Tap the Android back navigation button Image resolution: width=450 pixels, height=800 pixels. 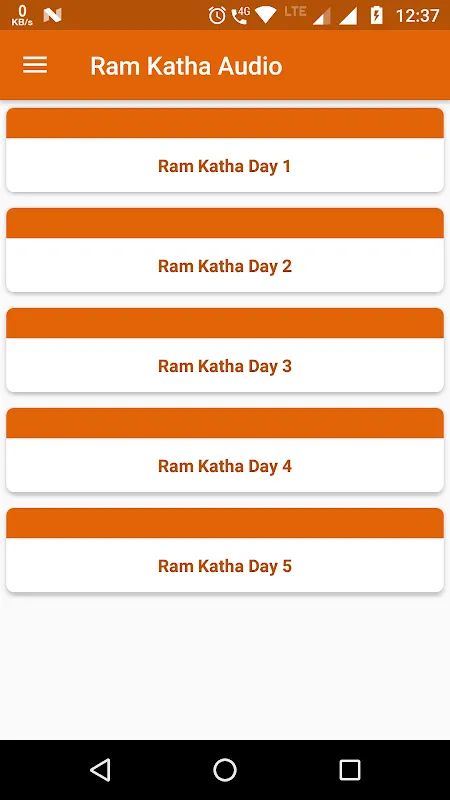pos(100,769)
